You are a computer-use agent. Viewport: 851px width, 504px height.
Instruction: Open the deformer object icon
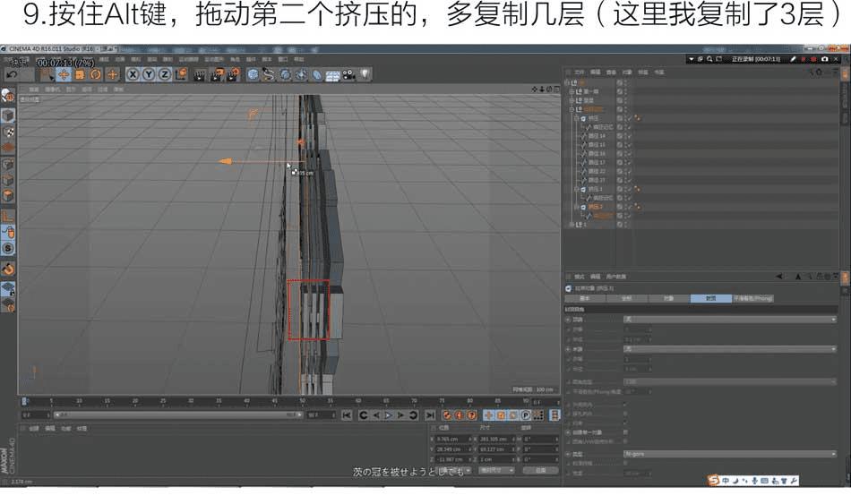pos(316,74)
